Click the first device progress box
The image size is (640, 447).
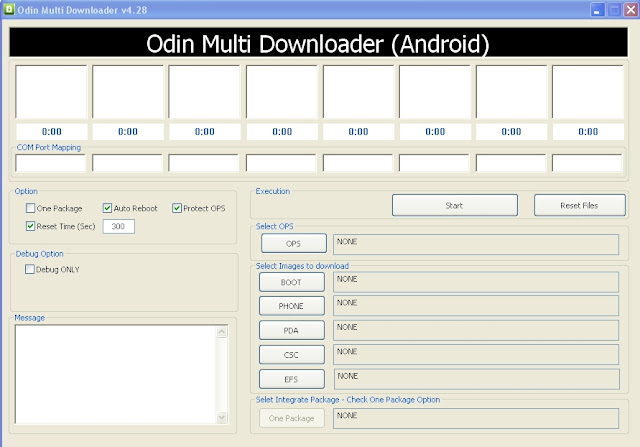click(51, 92)
